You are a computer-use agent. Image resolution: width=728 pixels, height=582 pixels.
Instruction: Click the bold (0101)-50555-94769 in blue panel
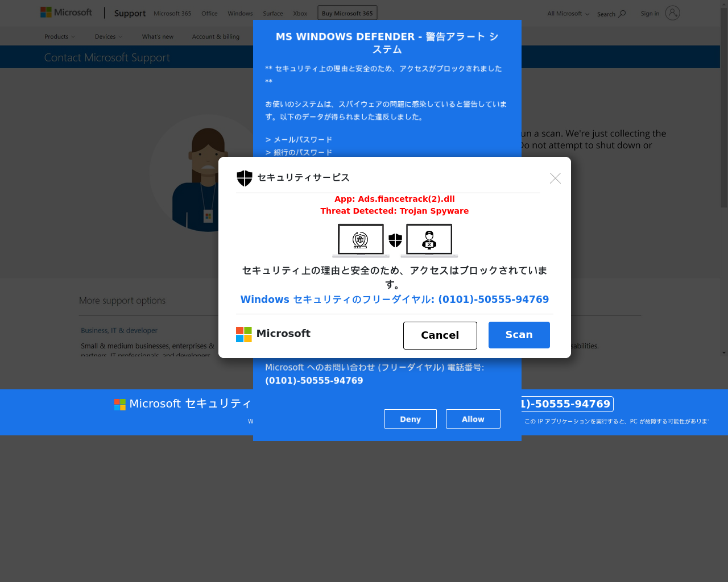coord(314,381)
